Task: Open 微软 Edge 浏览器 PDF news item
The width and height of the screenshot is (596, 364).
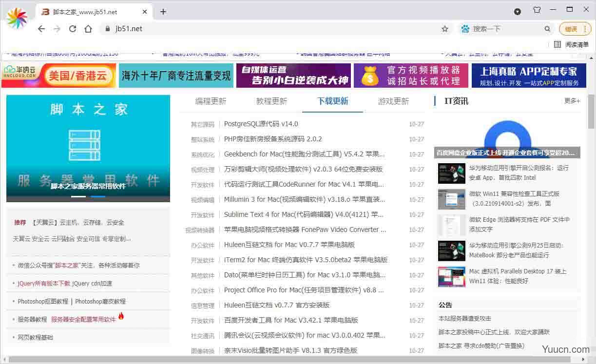Action: click(519, 224)
